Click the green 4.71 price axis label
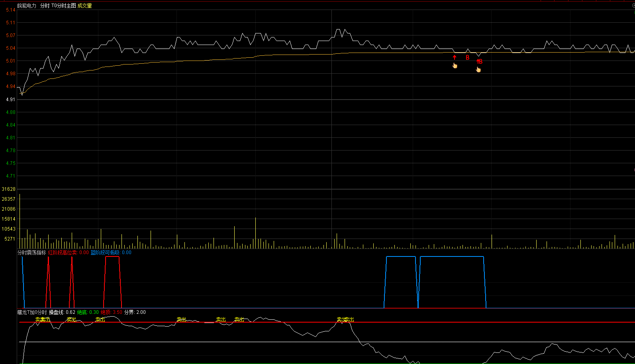This screenshot has height=364, width=635. point(10,176)
